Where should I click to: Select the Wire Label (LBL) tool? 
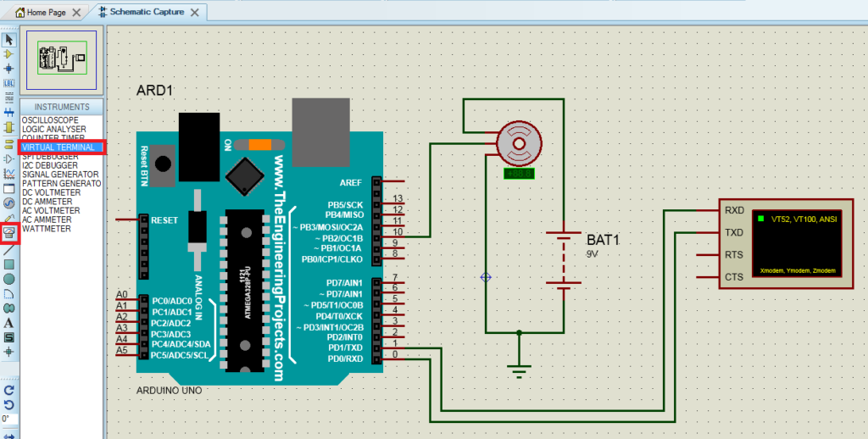point(9,83)
